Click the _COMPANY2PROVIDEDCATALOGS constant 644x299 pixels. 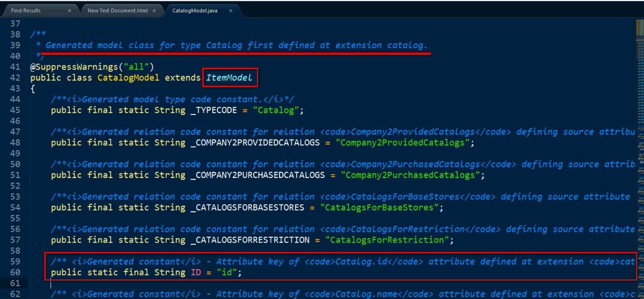[255, 143]
